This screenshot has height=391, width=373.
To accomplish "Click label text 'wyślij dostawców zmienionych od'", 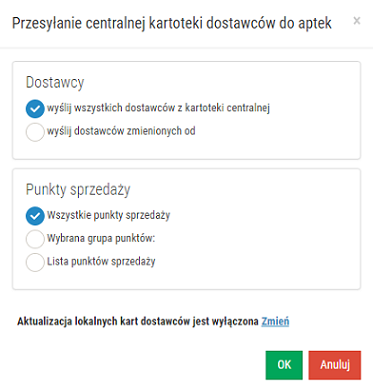I will tap(121, 131).
